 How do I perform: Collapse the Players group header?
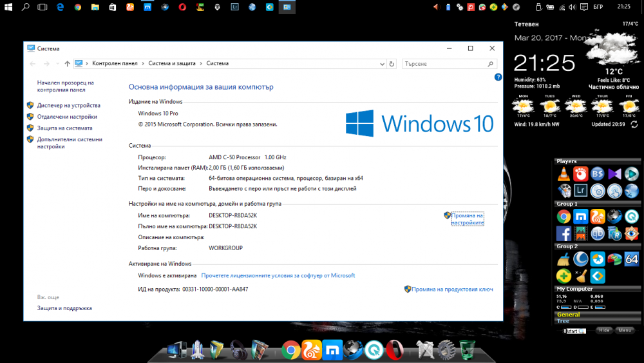point(597,161)
